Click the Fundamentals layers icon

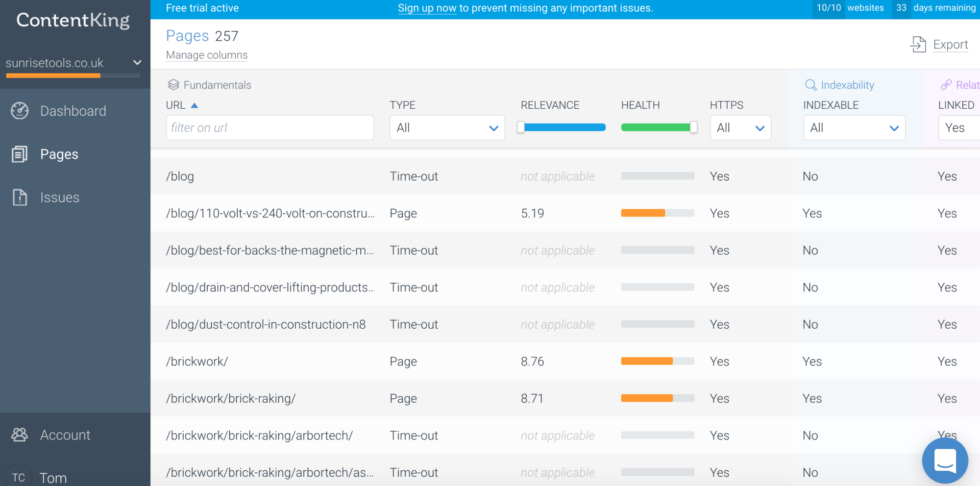point(173,84)
